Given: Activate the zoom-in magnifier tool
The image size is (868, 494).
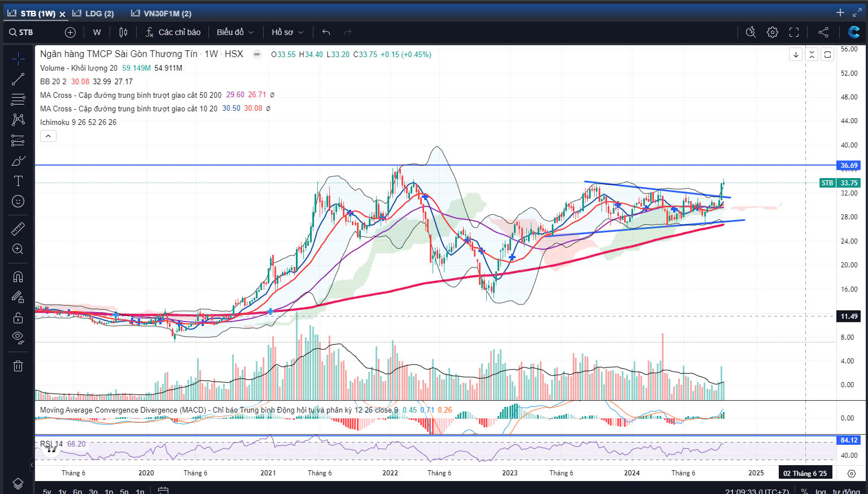Looking at the screenshot, I should pyautogui.click(x=18, y=249).
